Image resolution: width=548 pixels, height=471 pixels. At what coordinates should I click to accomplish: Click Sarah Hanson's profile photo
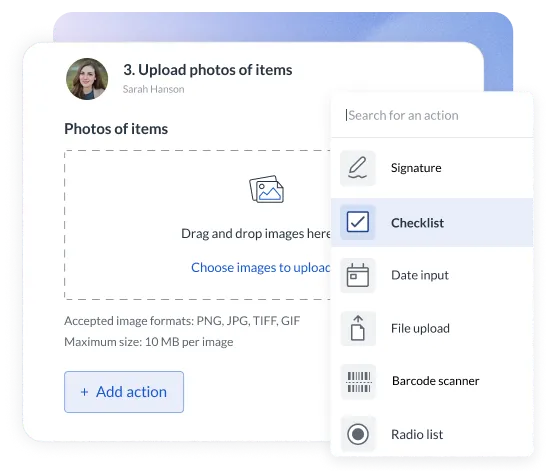pyautogui.click(x=87, y=79)
